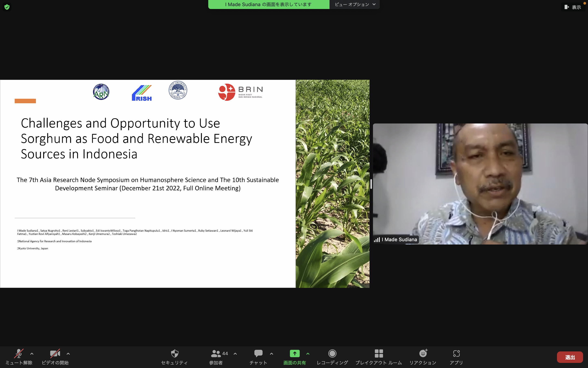This screenshot has width=588, height=368.
Task: Click Kyoto University, Japan affiliation text
Action: pyautogui.click(x=32, y=248)
